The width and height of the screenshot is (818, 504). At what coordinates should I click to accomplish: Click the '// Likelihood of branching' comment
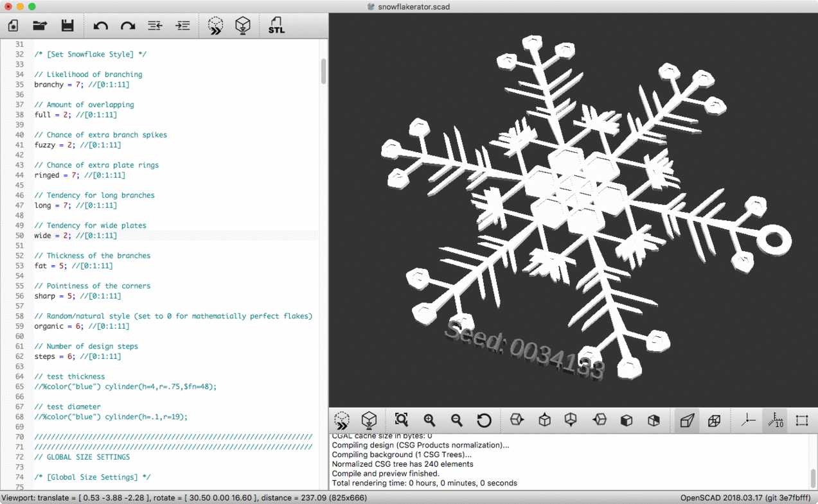[x=88, y=74]
